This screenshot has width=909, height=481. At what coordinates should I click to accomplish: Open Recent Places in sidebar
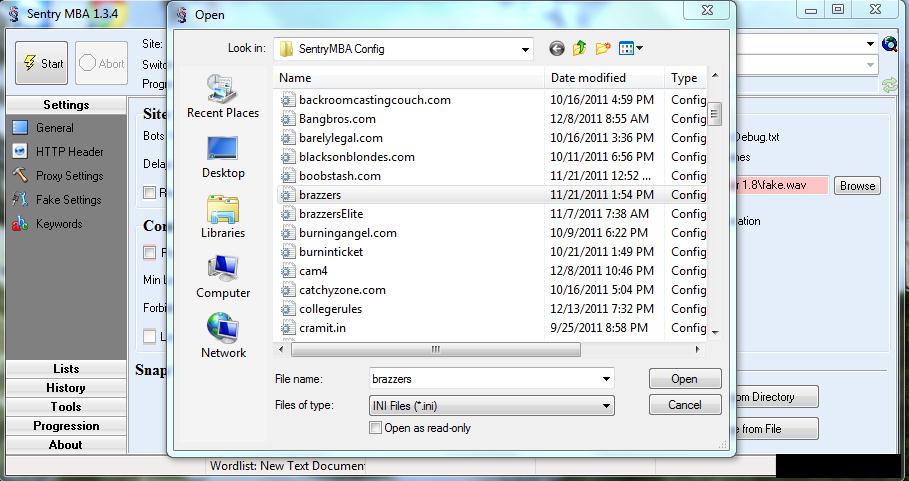pyautogui.click(x=223, y=97)
